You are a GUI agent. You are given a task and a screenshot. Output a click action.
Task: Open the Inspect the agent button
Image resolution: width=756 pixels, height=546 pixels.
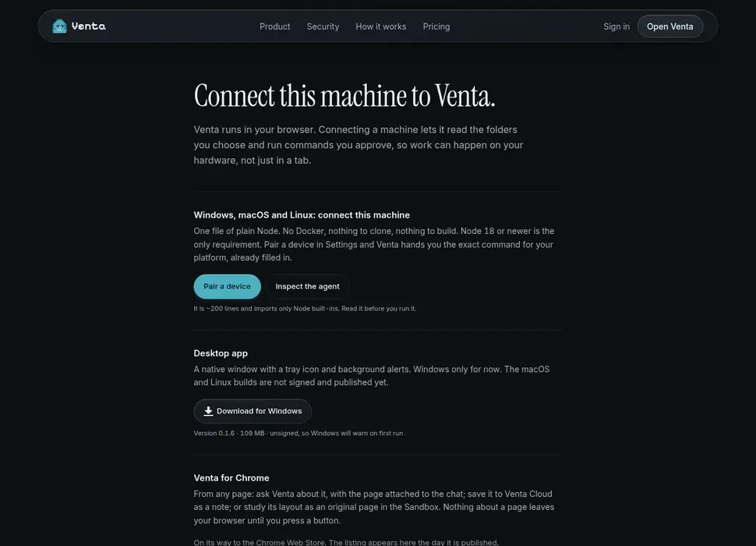point(308,286)
